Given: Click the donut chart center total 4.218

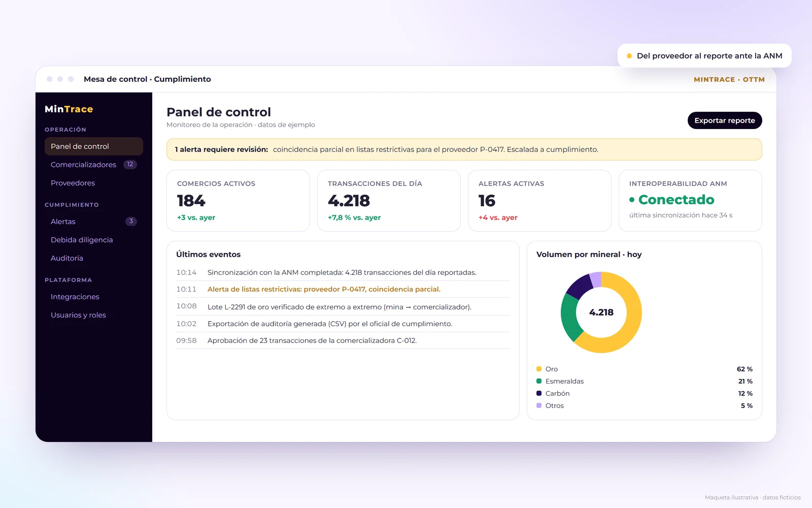Looking at the screenshot, I should click(601, 312).
